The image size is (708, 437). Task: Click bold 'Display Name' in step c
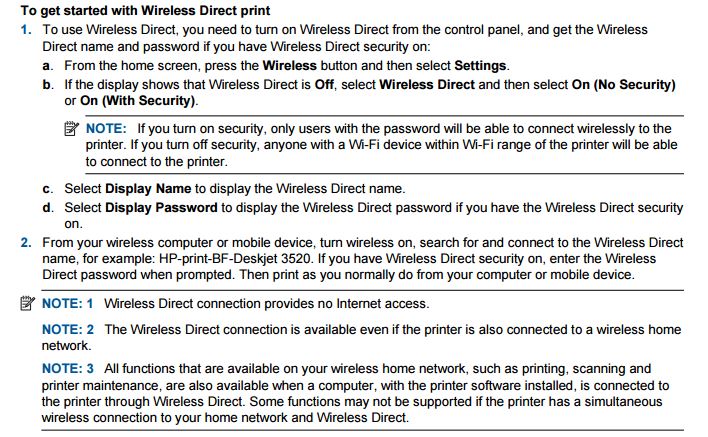[x=148, y=188]
